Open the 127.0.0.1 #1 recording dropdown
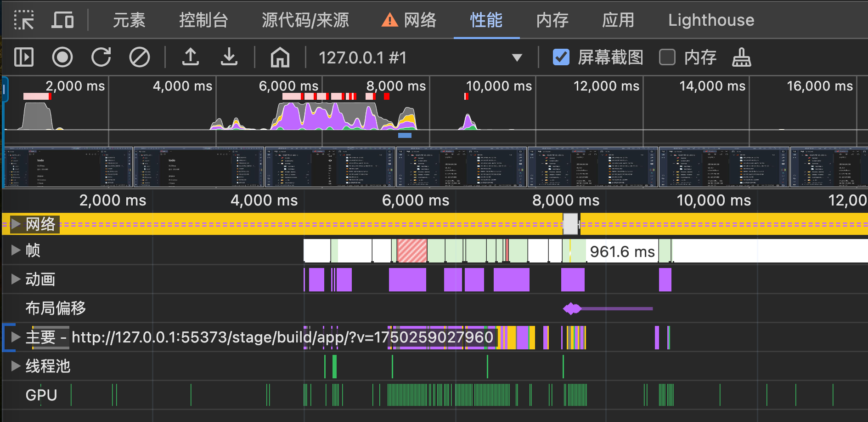868x422 pixels. (517, 57)
